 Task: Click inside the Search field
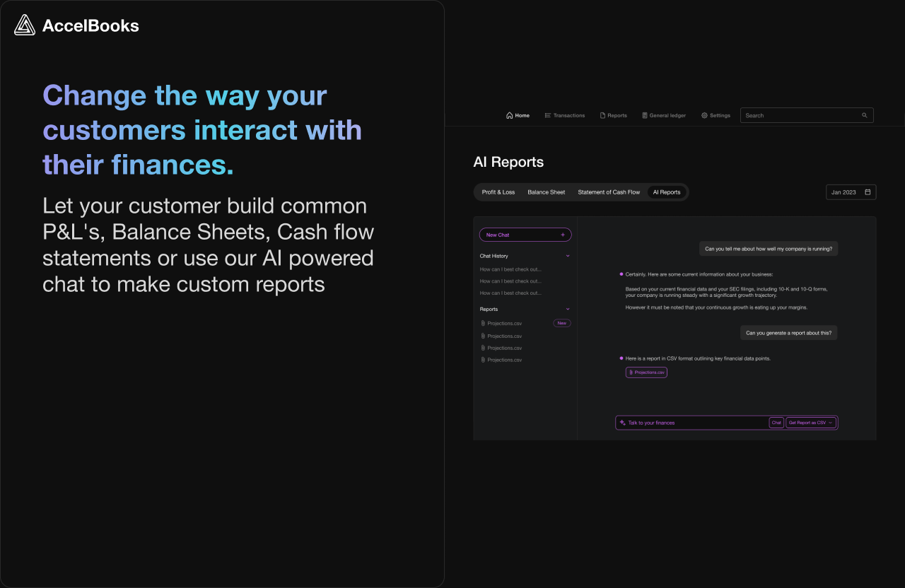(x=807, y=115)
